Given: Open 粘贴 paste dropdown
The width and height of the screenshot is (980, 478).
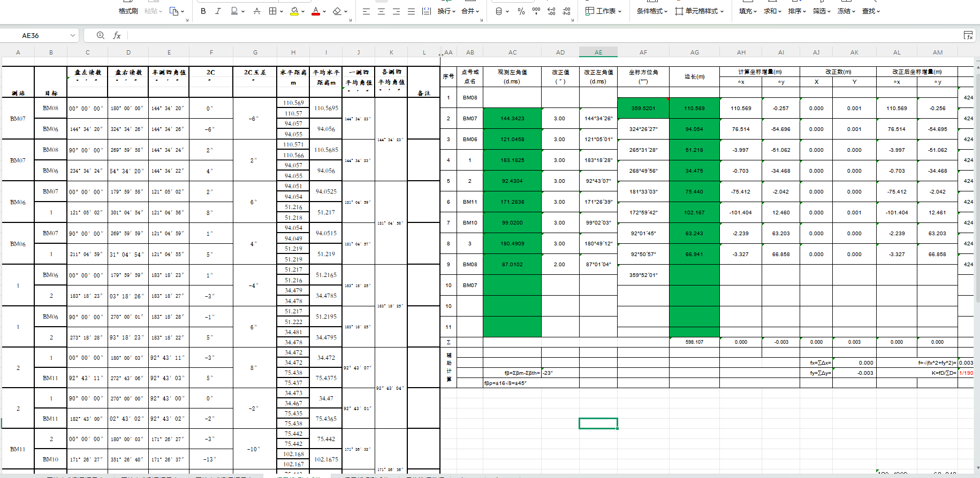Looking at the screenshot, I should click(153, 11).
